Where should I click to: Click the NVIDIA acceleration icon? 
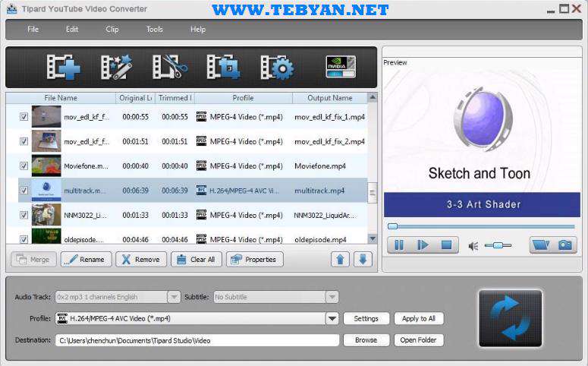(x=341, y=67)
